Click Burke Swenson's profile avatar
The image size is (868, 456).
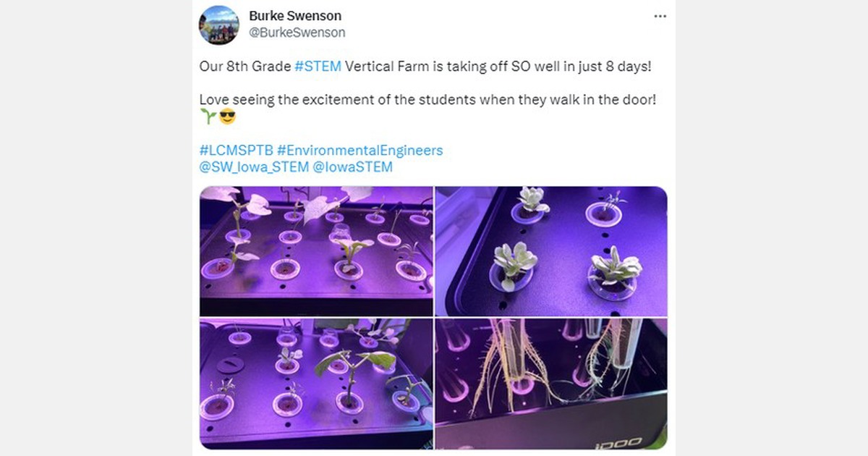(x=218, y=25)
